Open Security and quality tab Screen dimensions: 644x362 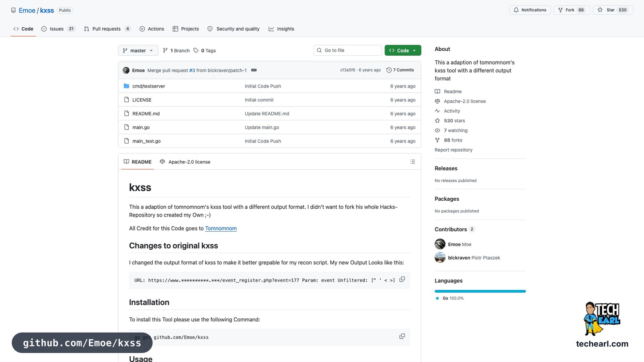click(x=234, y=29)
